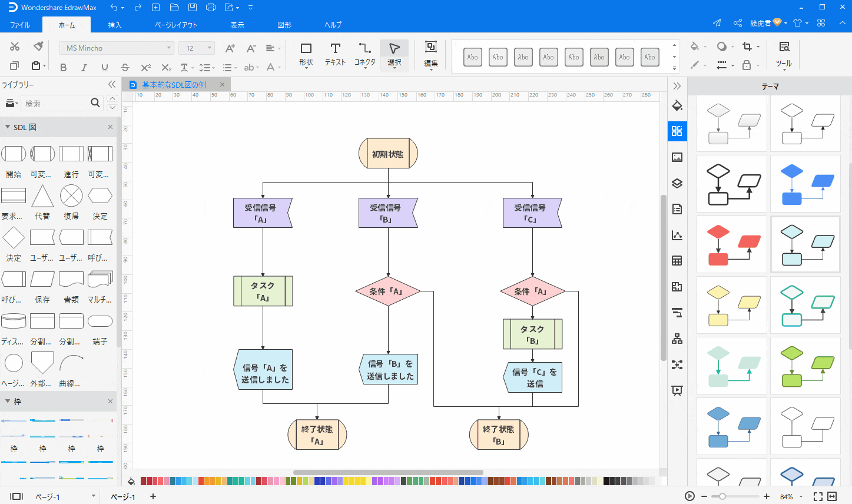Open the Shape tool
The image size is (852, 504).
click(x=306, y=54)
